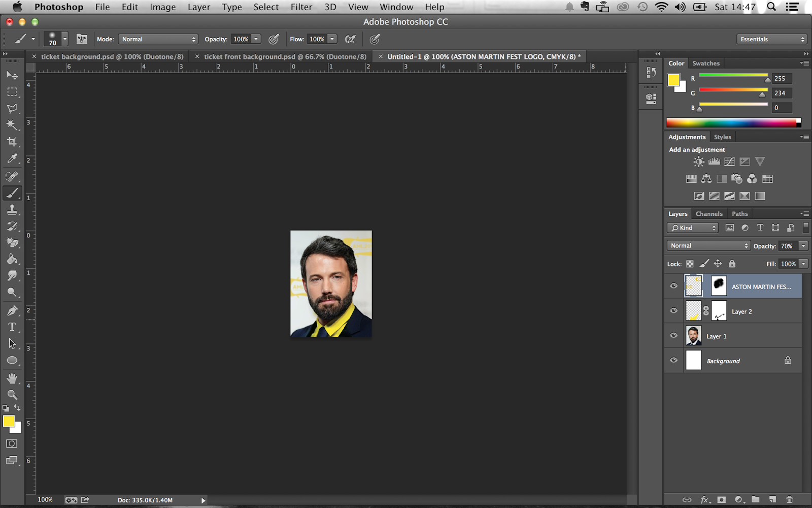Screen dimensions: 812x508
Task: Open layer Opacity dropdown arrow
Action: 803,246
